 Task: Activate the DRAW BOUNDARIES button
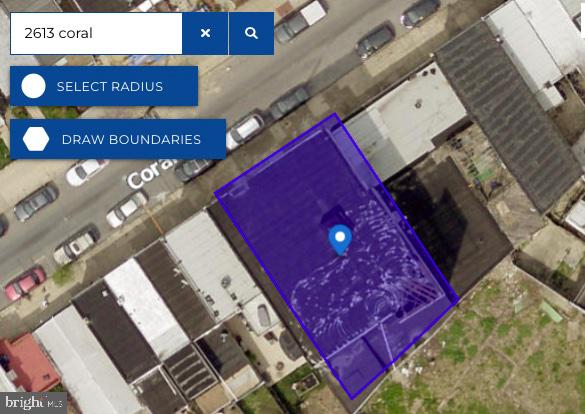(118, 139)
